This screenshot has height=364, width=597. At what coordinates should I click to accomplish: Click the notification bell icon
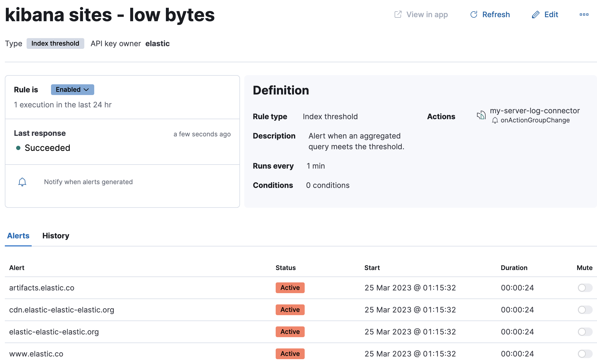(22, 182)
